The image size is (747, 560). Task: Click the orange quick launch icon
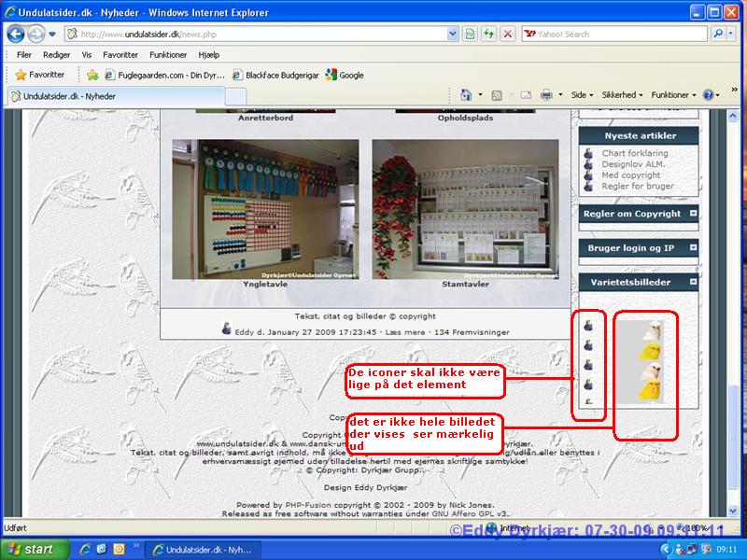coord(119,549)
